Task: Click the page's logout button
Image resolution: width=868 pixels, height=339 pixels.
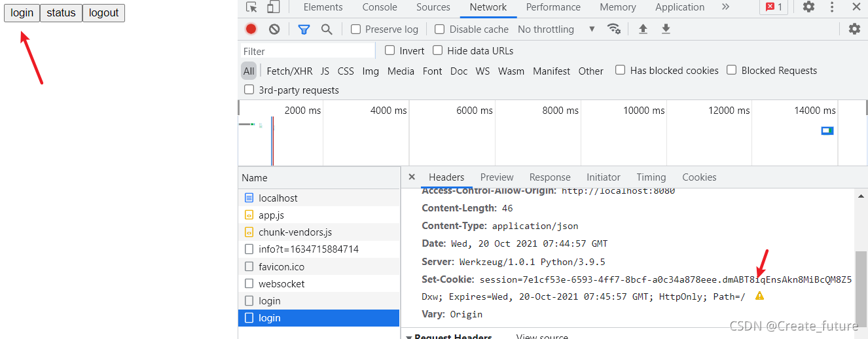Action: click(x=103, y=12)
